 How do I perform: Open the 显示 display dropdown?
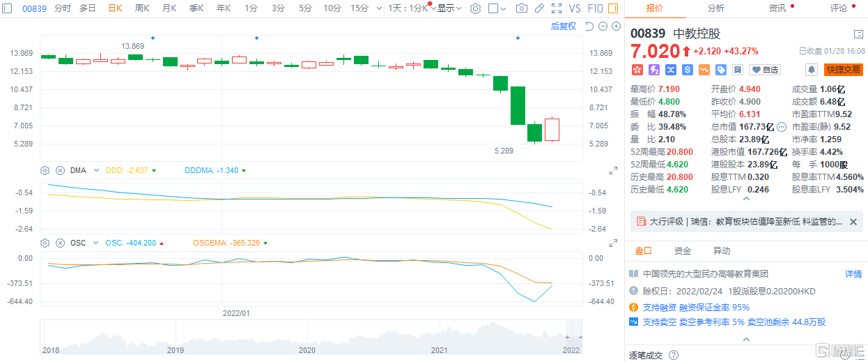click(x=448, y=8)
